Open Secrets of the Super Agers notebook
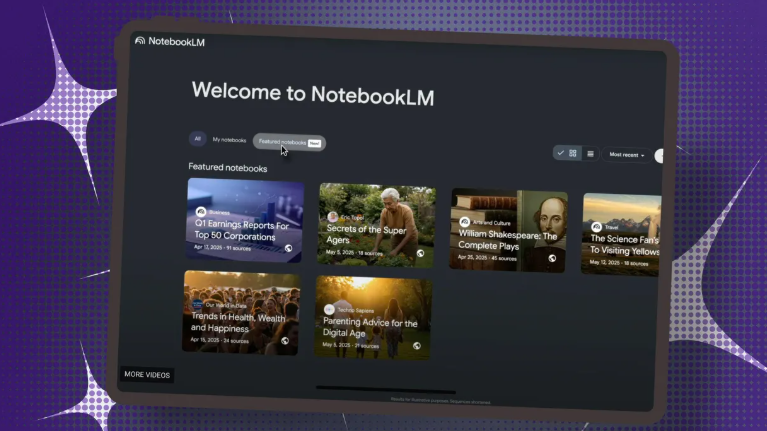 click(376, 225)
